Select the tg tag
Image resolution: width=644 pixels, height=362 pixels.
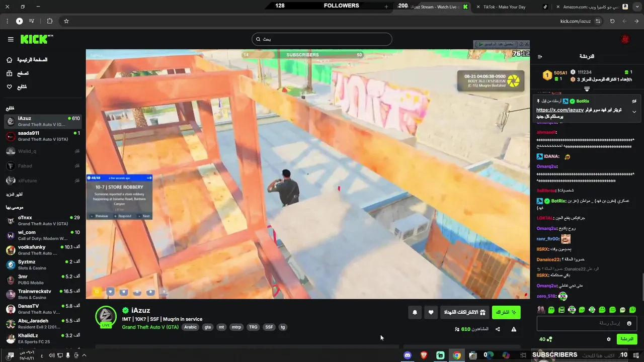[x=283, y=327]
